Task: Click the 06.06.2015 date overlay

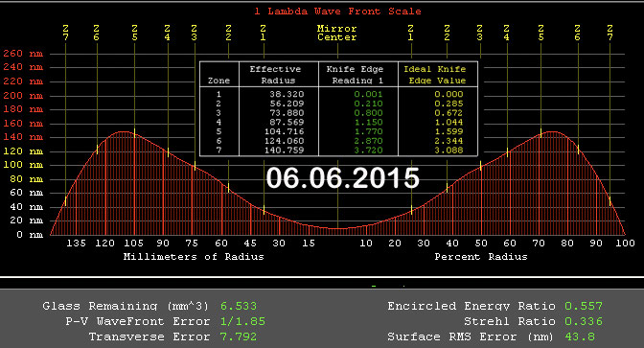Action: [342, 178]
